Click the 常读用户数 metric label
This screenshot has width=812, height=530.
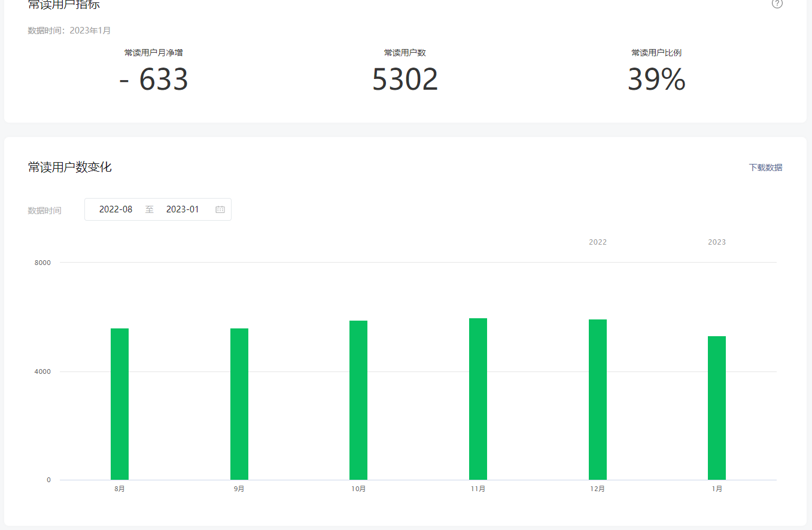pyautogui.click(x=405, y=53)
